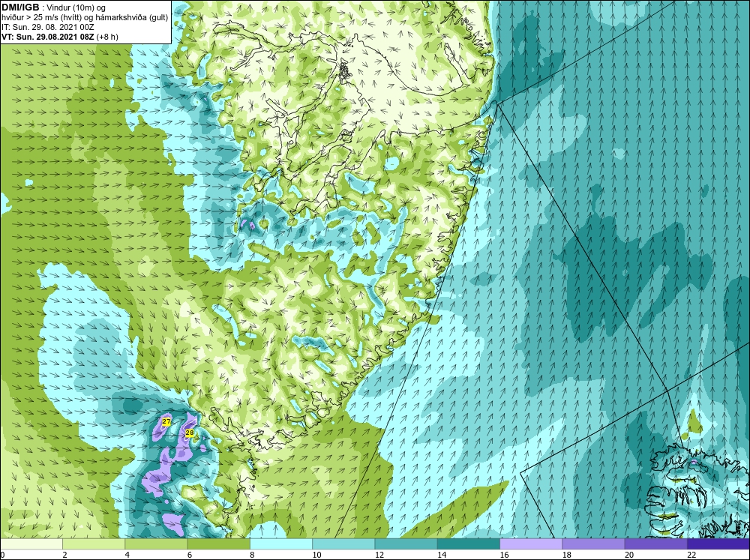Viewport: 750px width, 560px height.
Task: Click the scale tick label '18'
Action: pos(567,555)
